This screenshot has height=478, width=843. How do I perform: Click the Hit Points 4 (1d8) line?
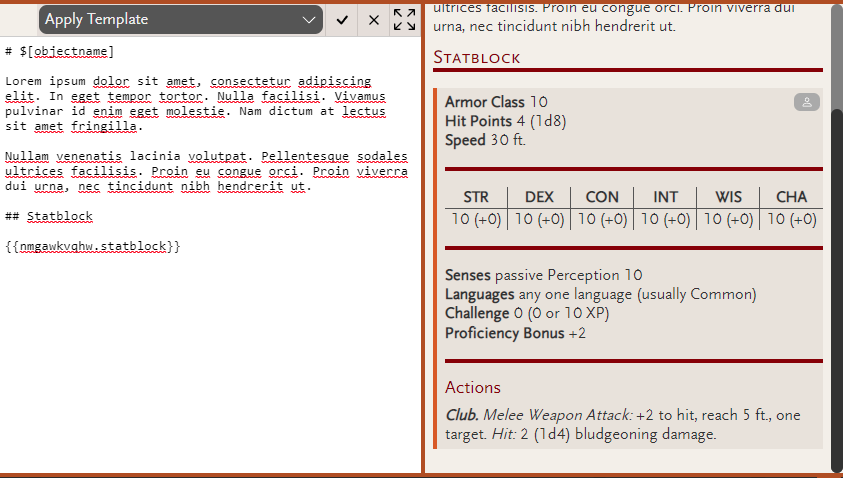506,122
